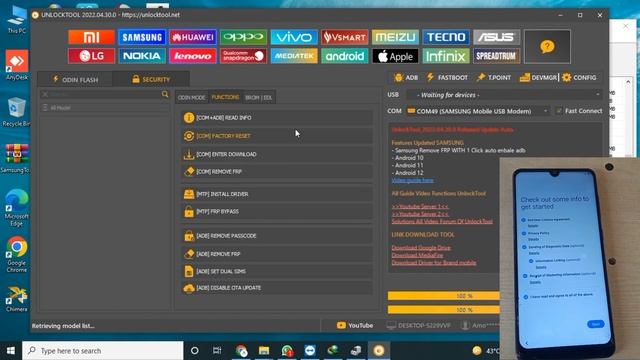
Task: Select the Tecno brand logo
Action: pyautogui.click(x=446, y=37)
